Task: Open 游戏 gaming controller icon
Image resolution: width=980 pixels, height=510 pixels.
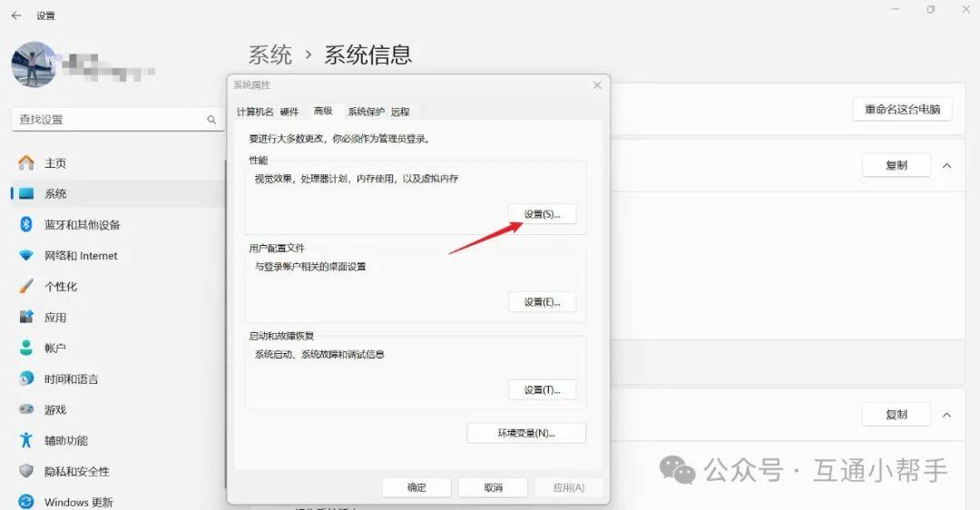Action: pos(26,409)
